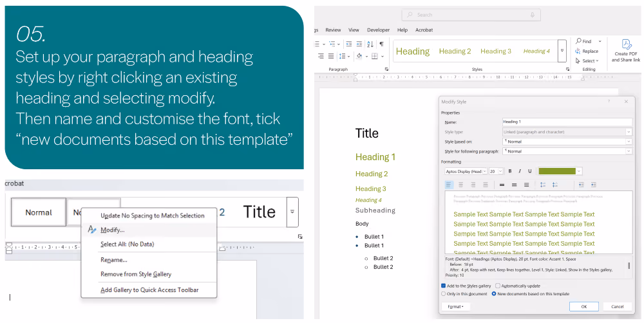This screenshot has height=323, width=644.
Task: Click the Find button in the ribbon
Action: click(583, 41)
